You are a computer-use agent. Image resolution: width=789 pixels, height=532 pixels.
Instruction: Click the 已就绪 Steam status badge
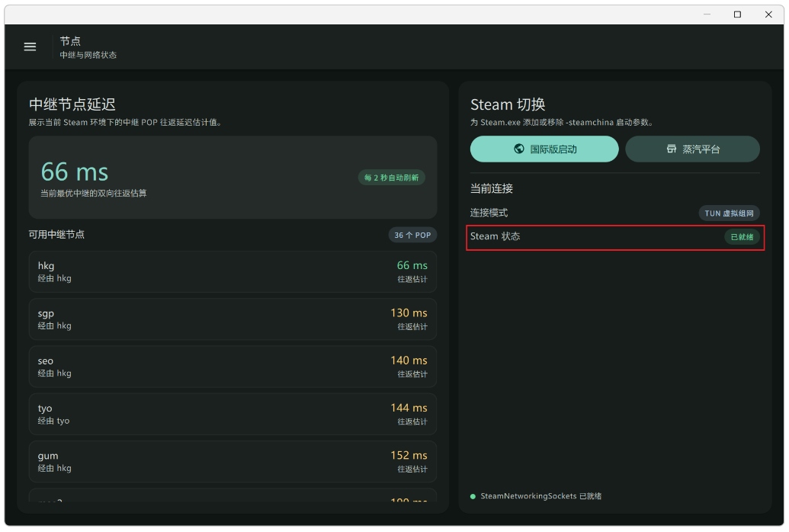742,237
